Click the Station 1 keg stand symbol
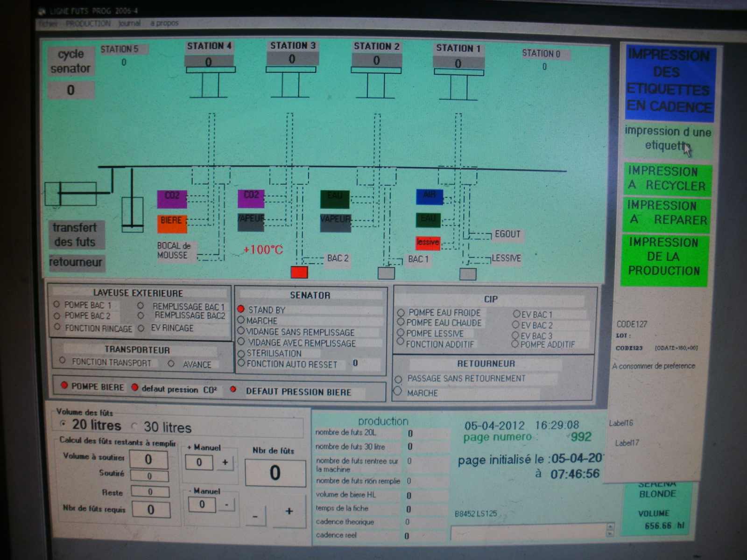Viewport: 747px width, 560px height. [x=459, y=85]
